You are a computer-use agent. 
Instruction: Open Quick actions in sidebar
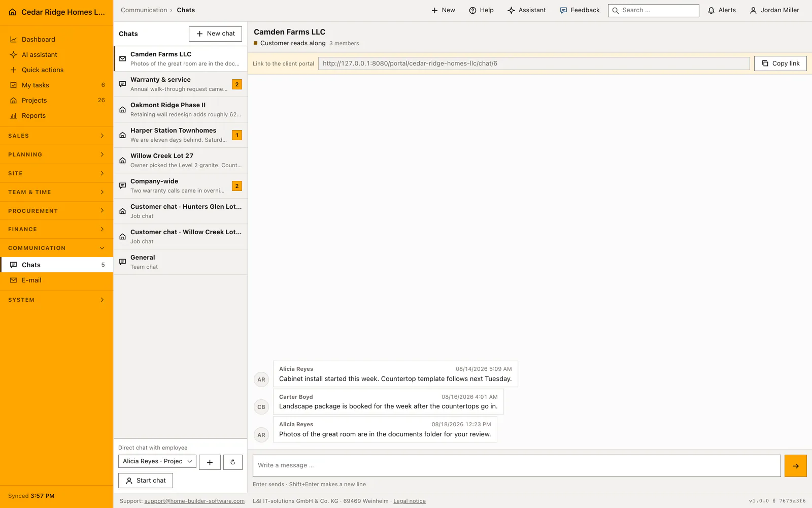coord(56,70)
